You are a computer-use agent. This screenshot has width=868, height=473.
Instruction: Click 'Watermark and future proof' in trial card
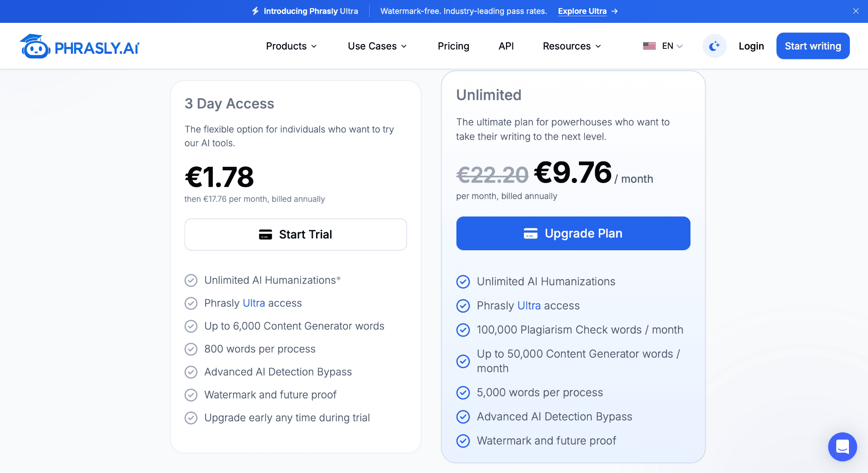(270, 395)
